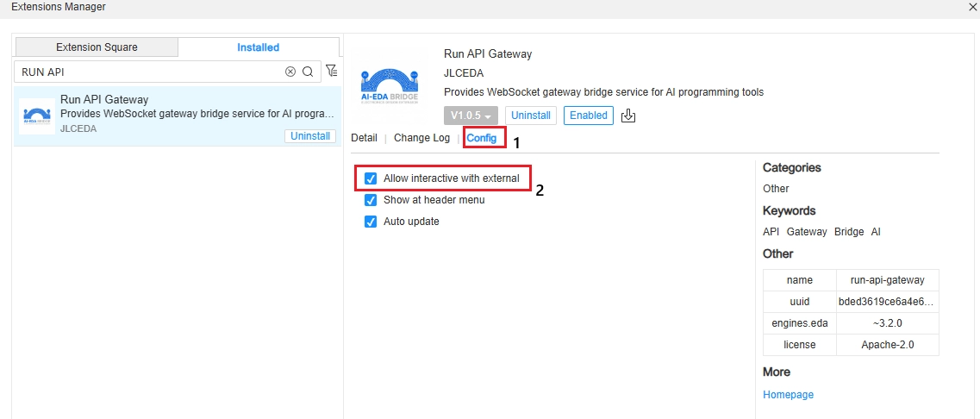Click the AI keyword
This screenshot has height=419, width=980.
876,231
